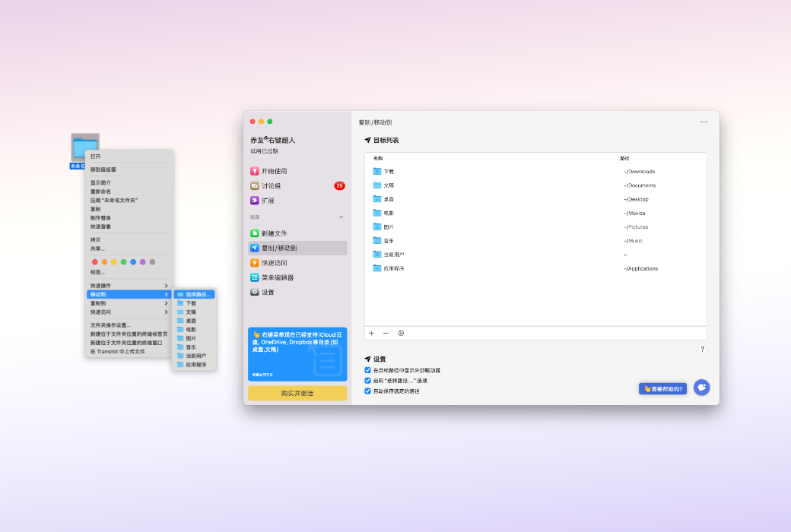Toggle 在目标路径中显示外部驱动器 checkbox
Image resolution: width=791 pixels, height=532 pixels.
pyautogui.click(x=368, y=370)
